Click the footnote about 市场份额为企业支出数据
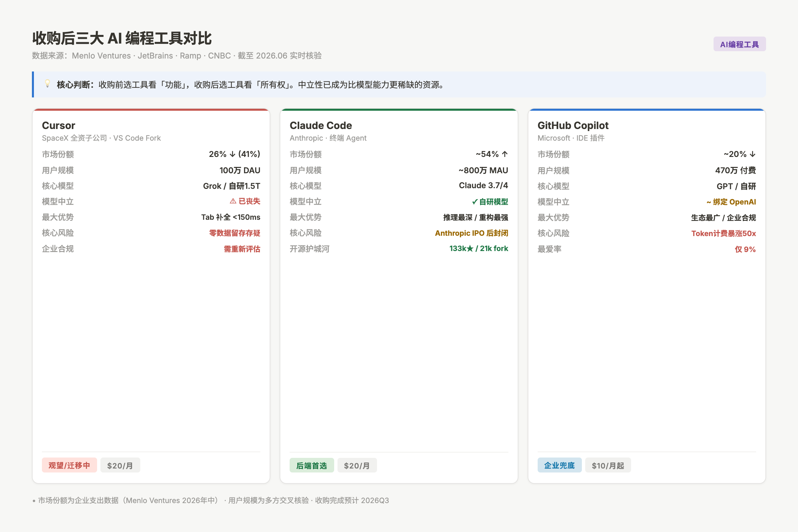Viewport: 798px width, 532px height. coord(211,500)
